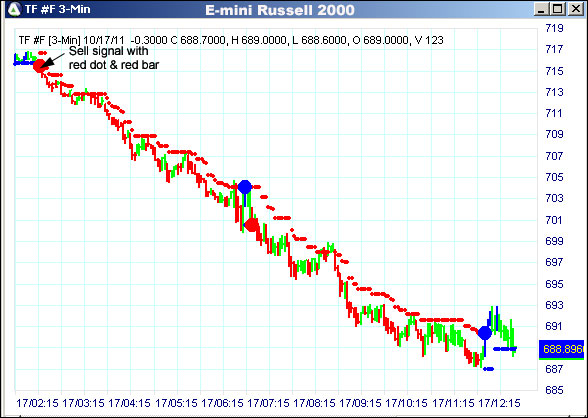Maximize the E-mini Russell 2000 chart window
Image resolution: width=588 pixels, height=418 pixels.
558,9
